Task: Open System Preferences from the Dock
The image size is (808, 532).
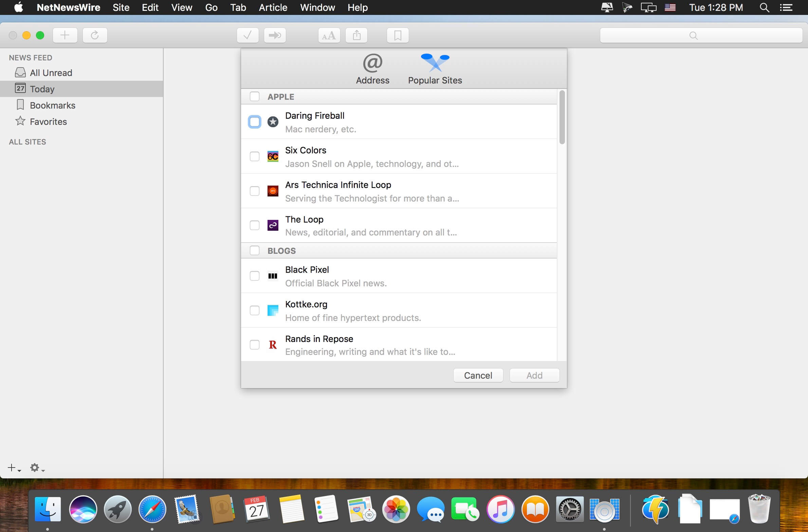Action: (570, 509)
